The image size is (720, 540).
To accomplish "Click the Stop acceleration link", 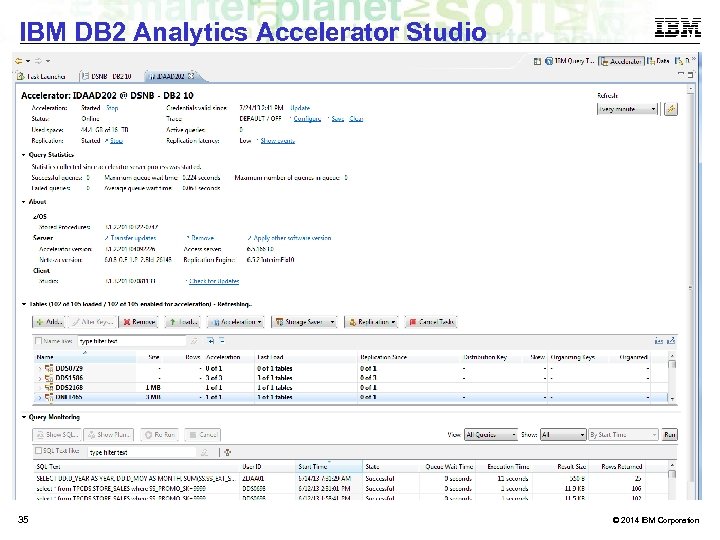I will coord(112,108).
